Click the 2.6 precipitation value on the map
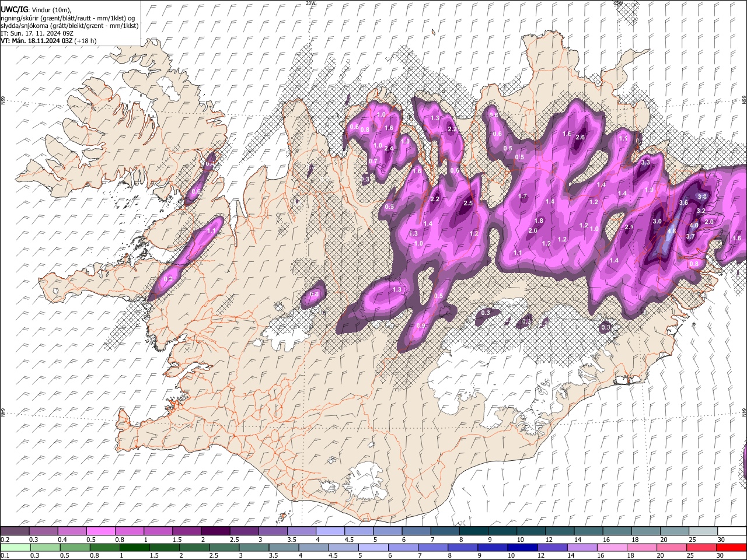The width and height of the screenshot is (747, 560). click(x=580, y=137)
